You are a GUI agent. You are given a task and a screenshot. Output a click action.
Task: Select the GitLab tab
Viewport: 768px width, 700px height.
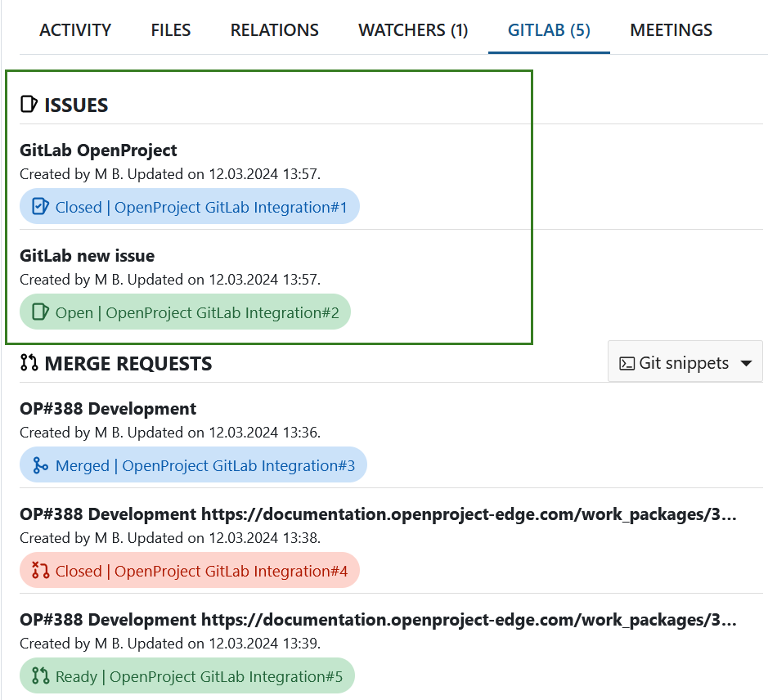tap(549, 29)
